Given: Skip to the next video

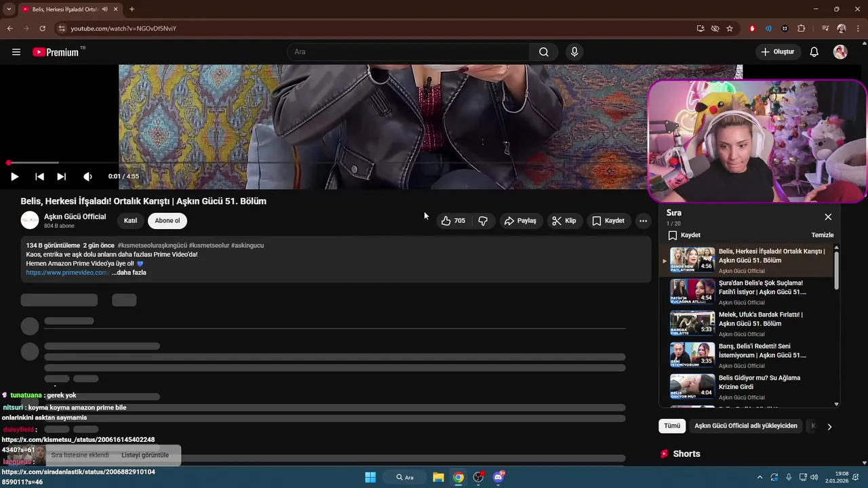Looking at the screenshot, I should click(62, 177).
